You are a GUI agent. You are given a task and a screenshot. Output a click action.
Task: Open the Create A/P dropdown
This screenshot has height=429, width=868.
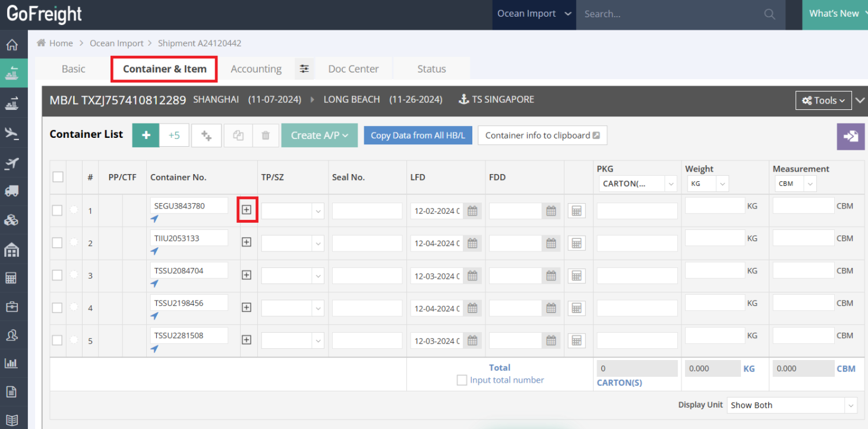[319, 135]
